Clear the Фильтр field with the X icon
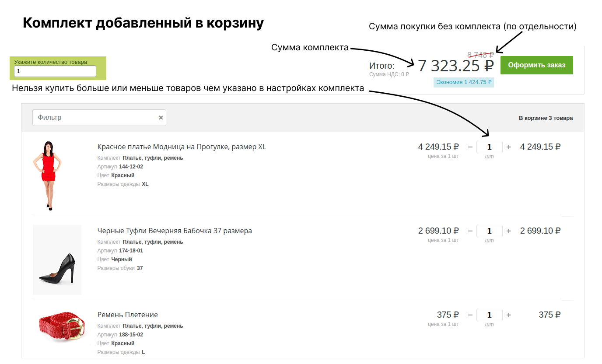 pos(161,118)
